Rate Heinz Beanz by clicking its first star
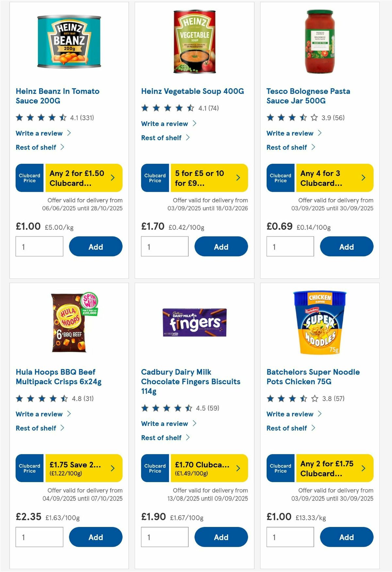This screenshot has width=392, height=572. coord(20,118)
